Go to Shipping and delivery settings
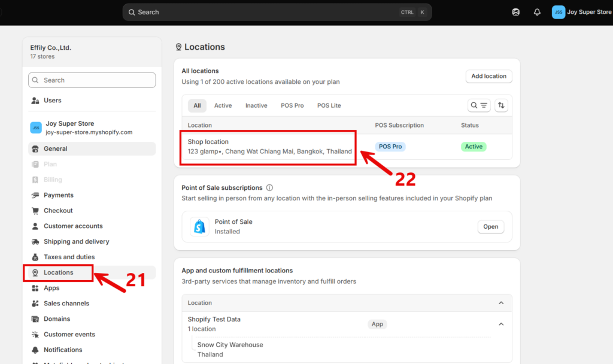 (92, 242)
